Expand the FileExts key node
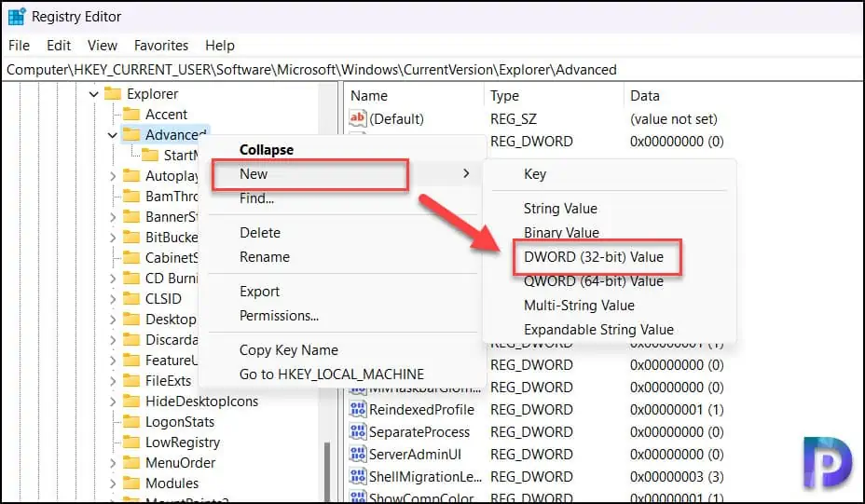 (x=113, y=380)
